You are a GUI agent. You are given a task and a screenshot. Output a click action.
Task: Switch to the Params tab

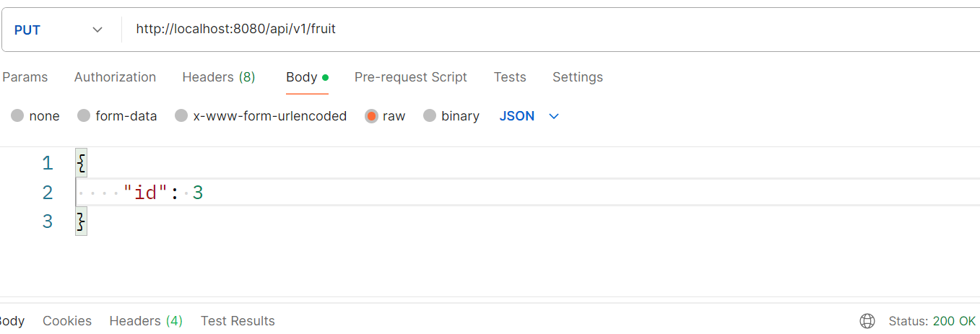pos(25,77)
